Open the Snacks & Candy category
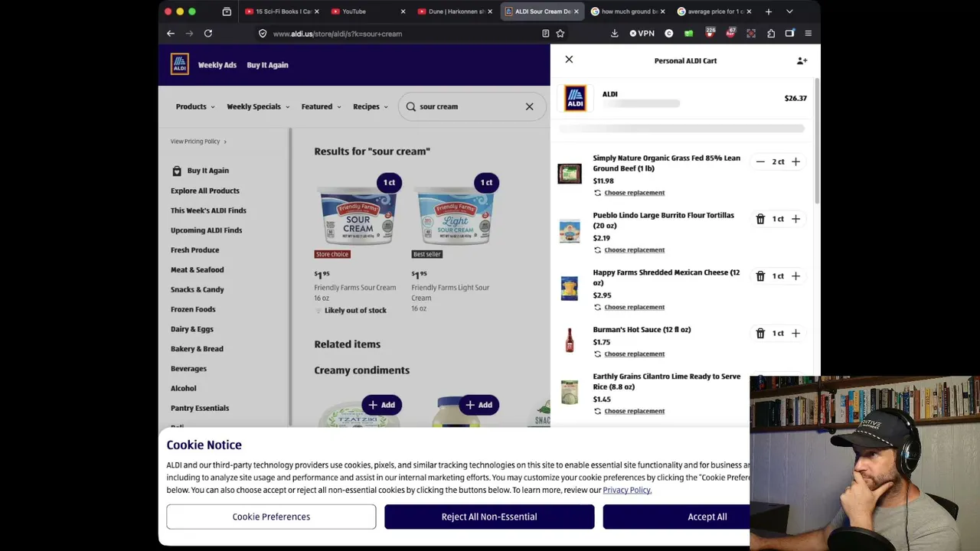This screenshot has width=980, height=551. click(198, 290)
